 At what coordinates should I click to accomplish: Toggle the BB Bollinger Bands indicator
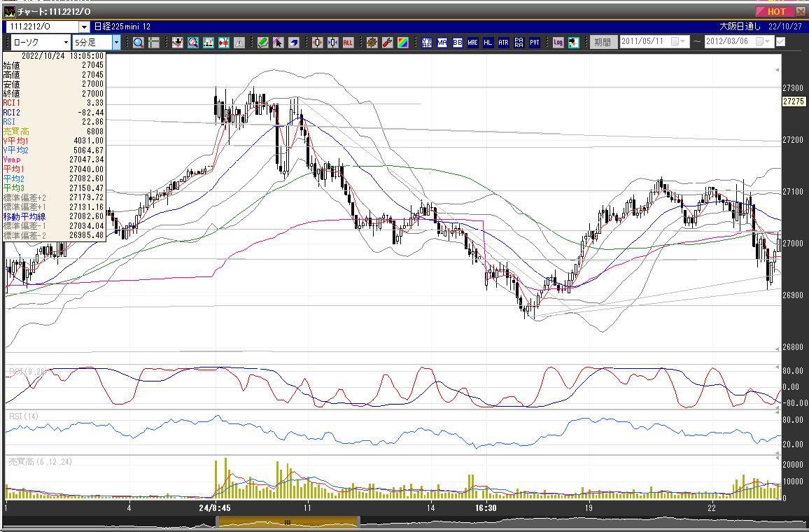457,42
